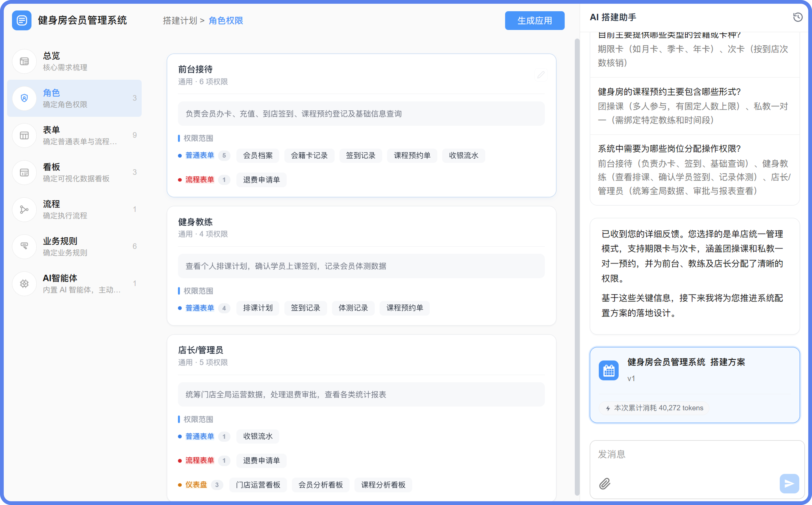The height and width of the screenshot is (505, 812).
Task: Click the 前台接待 role description text
Action: (294, 114)
